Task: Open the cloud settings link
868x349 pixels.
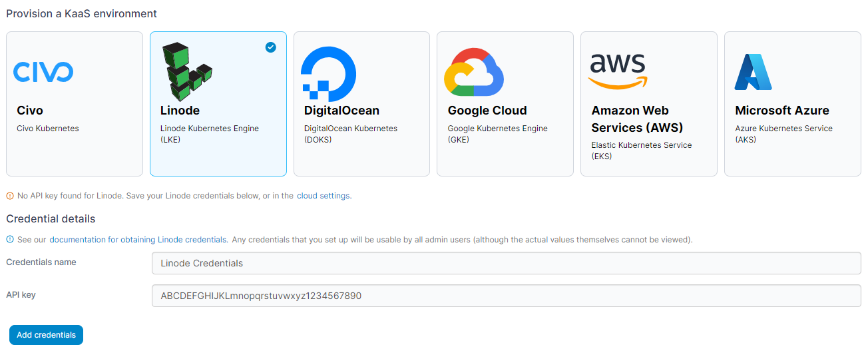Action: coord(323,196)
